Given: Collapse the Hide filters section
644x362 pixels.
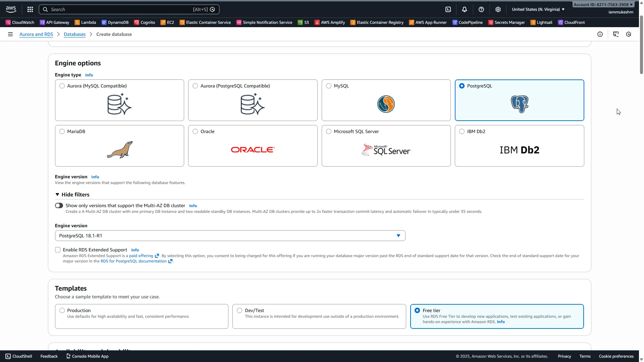Looking at the screenshot, I should coord(72,194).
